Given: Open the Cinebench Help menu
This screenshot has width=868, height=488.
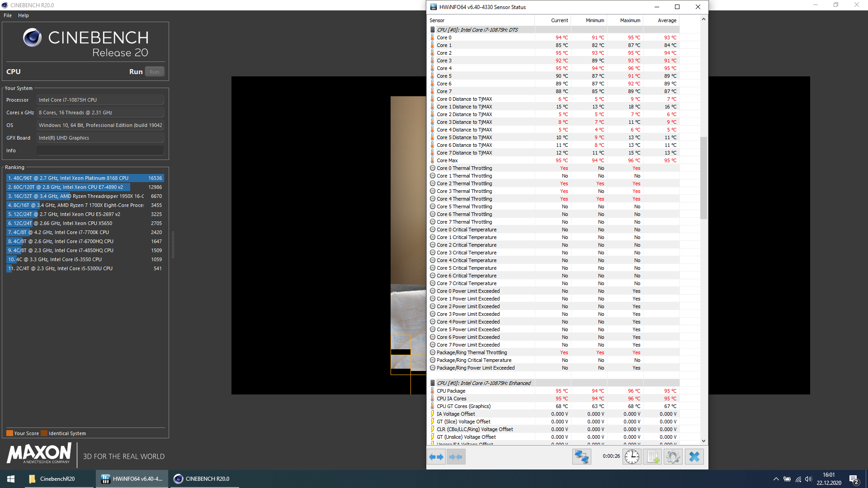Looking at the screenshot, I should 24,15.
